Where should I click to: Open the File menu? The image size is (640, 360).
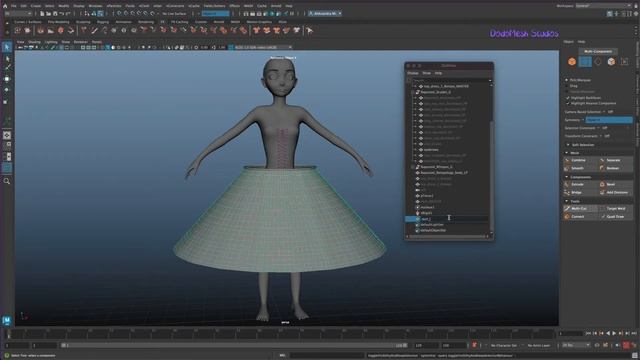click(14, 6)
